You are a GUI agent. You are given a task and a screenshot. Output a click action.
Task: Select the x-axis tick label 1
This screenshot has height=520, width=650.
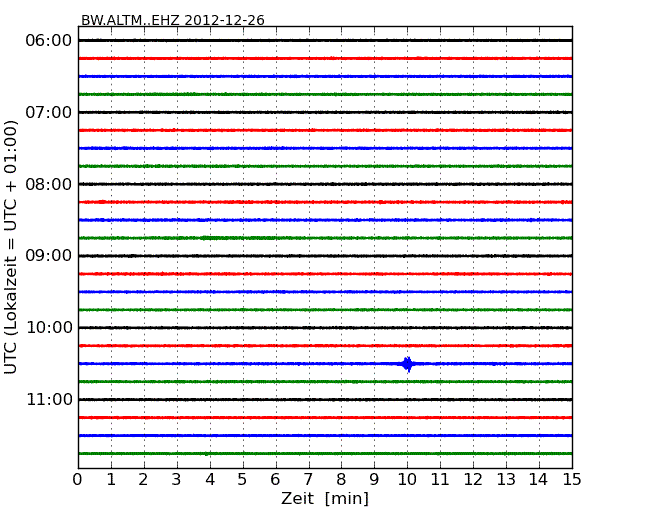point(111,480)
